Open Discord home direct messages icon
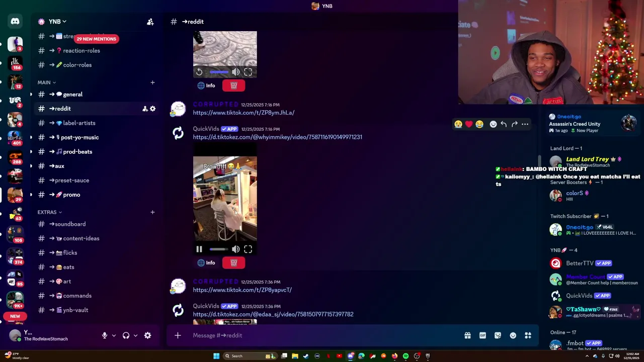Image resolution: width=644 pixels, height=362 pixels. click(x=15, y=22)
